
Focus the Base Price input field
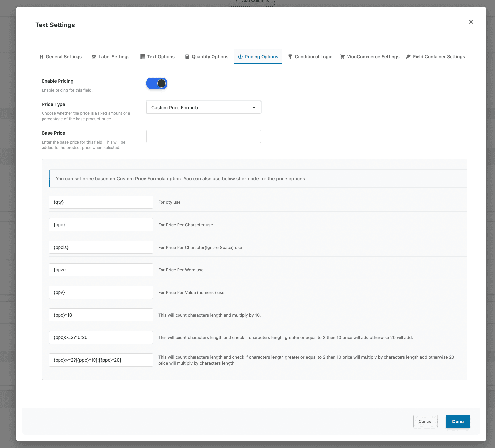pyautogui.click(x=203, y=136)
